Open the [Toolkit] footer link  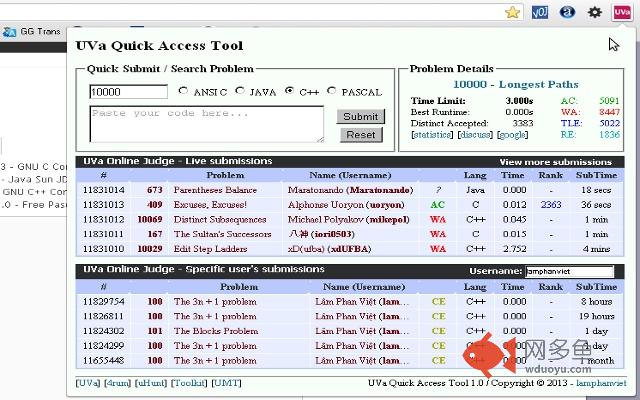pos(189,383)
